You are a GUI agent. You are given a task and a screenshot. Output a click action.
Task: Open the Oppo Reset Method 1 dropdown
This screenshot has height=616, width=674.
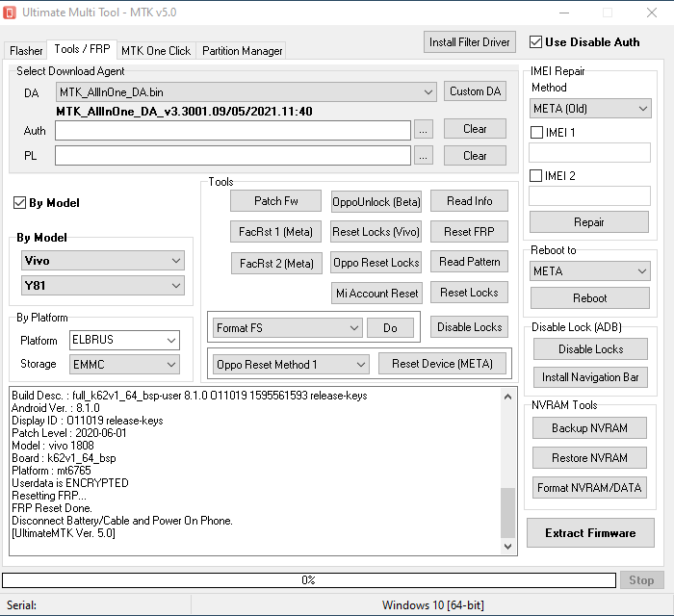pyautogui.click(x=291, y=364)
